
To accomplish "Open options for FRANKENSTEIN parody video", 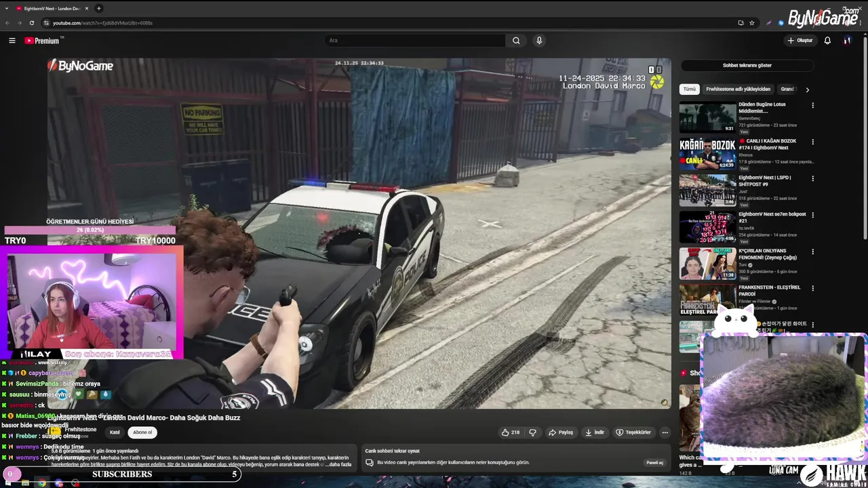I will pos(812,288).
